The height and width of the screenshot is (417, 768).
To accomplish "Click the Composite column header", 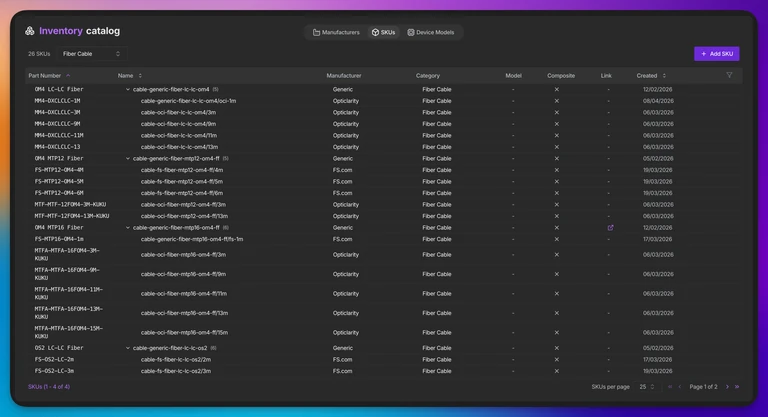I will 561,75.
